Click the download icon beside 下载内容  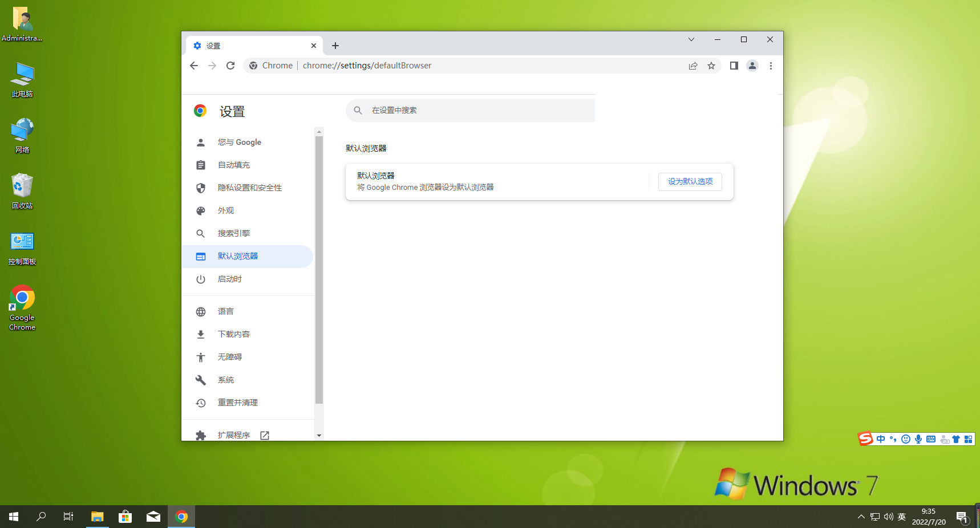pos(201,334)
